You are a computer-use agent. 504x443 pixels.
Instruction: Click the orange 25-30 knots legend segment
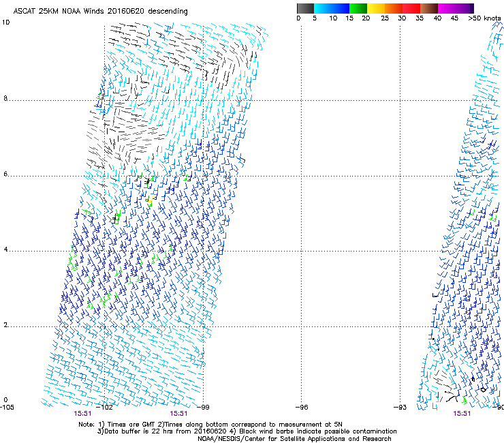394,8
